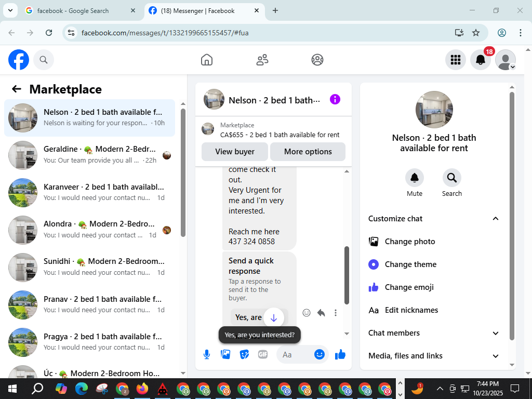Image resolution: width=532 pixels, height=399 pixels.
Task: Reply to the message arrow icon
Action: [321, 312]
